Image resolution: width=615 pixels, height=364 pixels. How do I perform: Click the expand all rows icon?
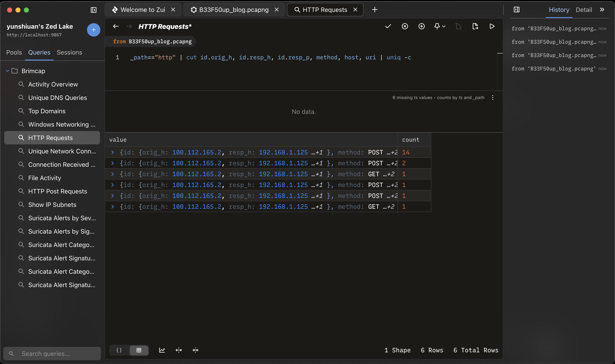(179, 350)
